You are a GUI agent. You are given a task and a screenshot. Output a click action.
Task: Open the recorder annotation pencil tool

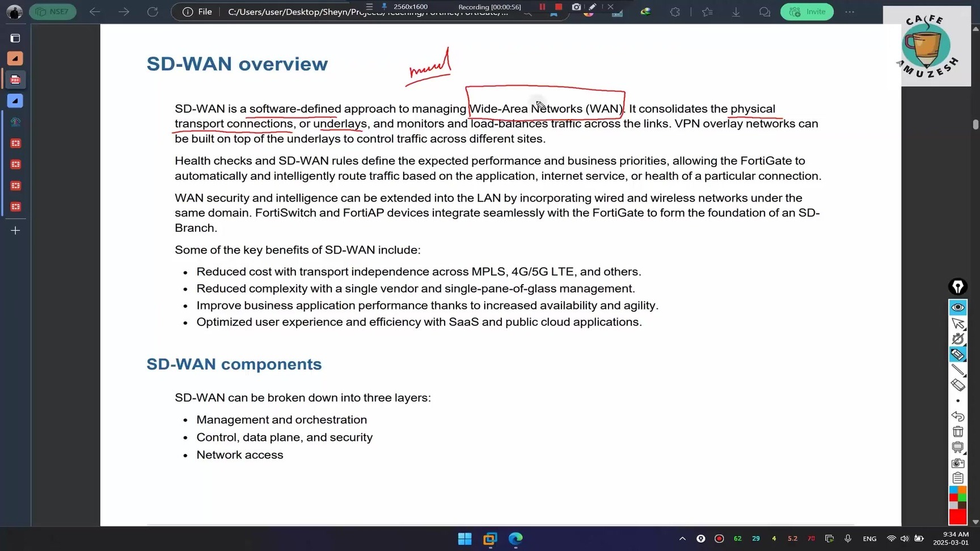click(x=593, y=7)
